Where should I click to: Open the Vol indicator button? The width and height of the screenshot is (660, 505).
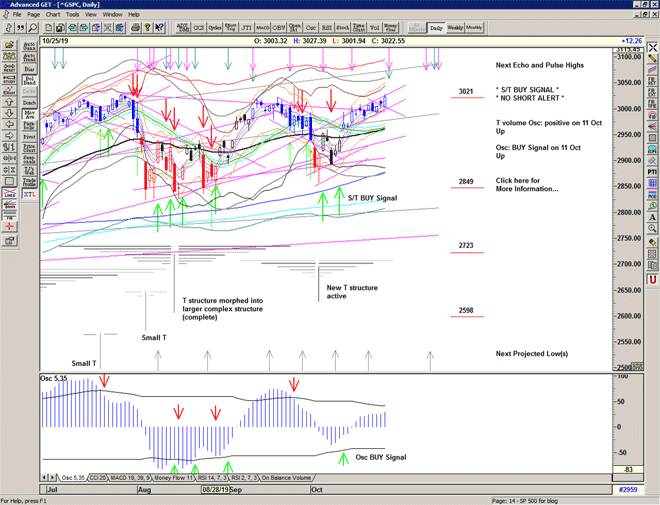click(375, 28)
